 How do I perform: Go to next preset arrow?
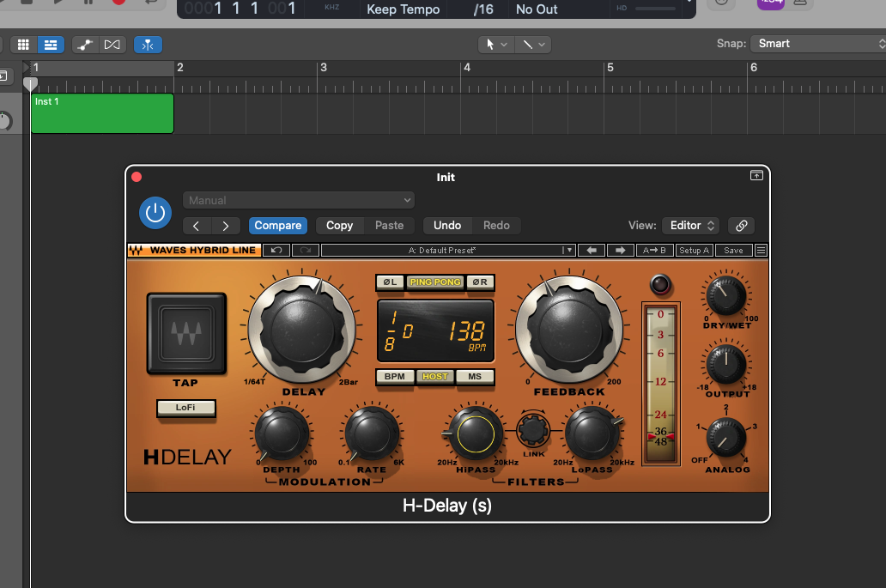226,226
